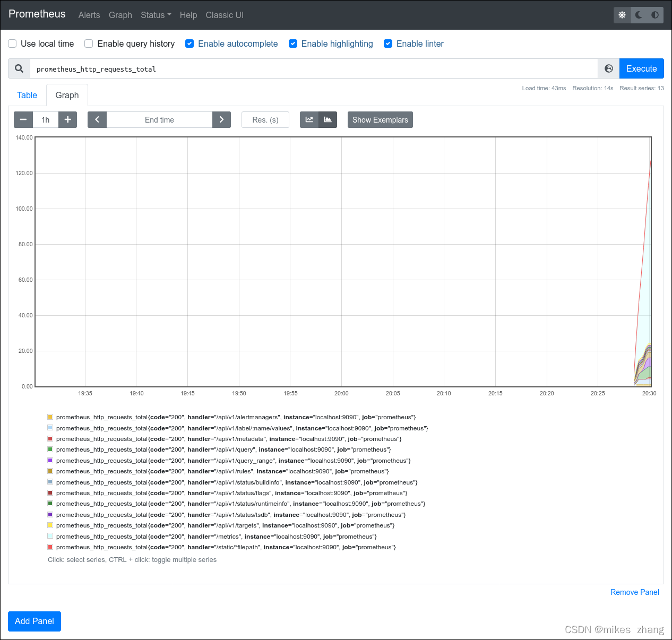672x640 pixels.
Task: Shift time range back with left chevron
Action: pyautogui.click(x=97, y=119)
